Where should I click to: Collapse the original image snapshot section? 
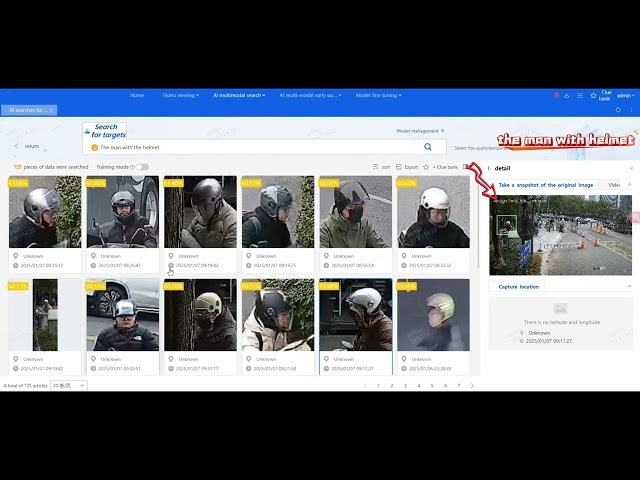(x=629, y=185)
